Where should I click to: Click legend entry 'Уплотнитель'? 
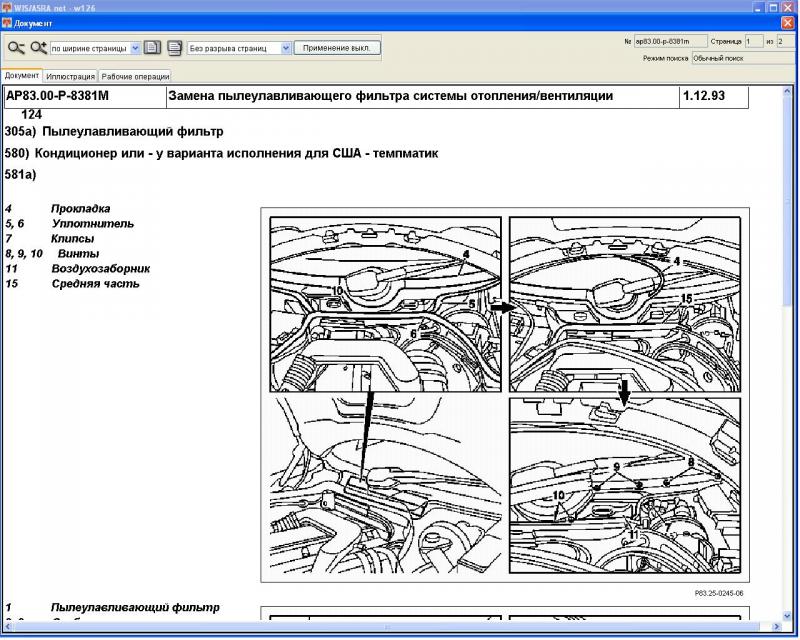(92, 224)
